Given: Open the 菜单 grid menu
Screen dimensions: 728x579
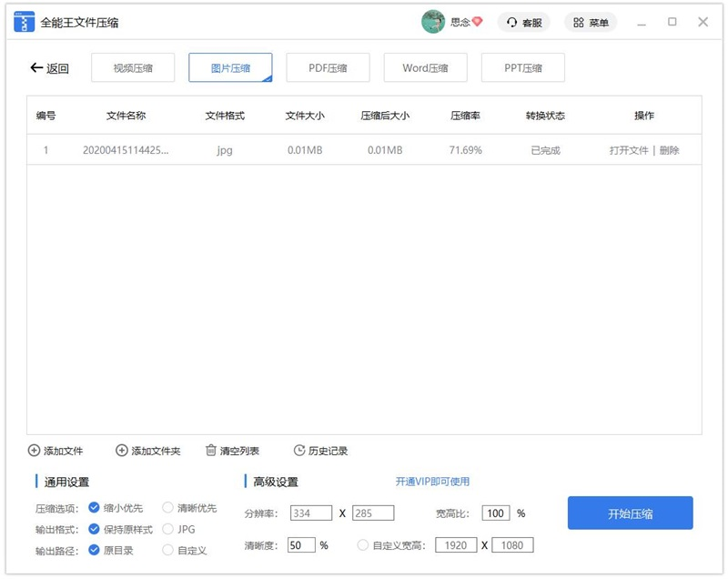Looking at the screenshot, I should pyautogui.click(x=579, y=22).
